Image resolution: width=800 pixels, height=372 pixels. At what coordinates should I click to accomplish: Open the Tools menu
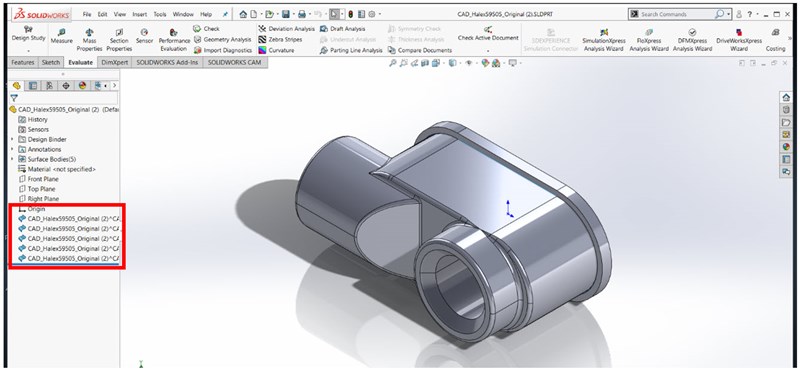click(160, 14)
